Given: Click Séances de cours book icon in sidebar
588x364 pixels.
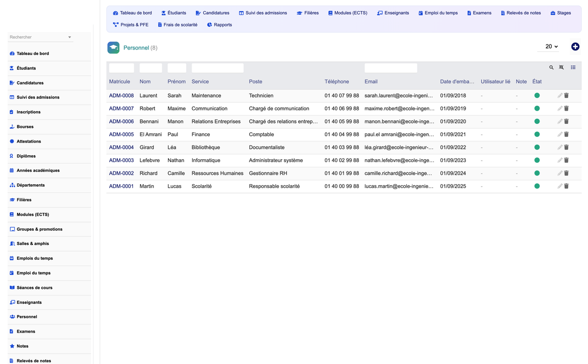Looking at the screenshot, I should click(x=12, y=288).
